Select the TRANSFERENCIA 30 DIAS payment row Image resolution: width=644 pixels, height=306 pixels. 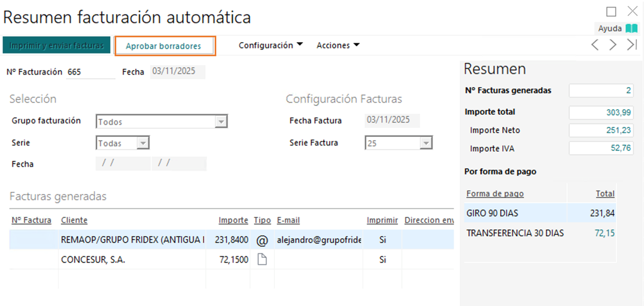(515, 234)
